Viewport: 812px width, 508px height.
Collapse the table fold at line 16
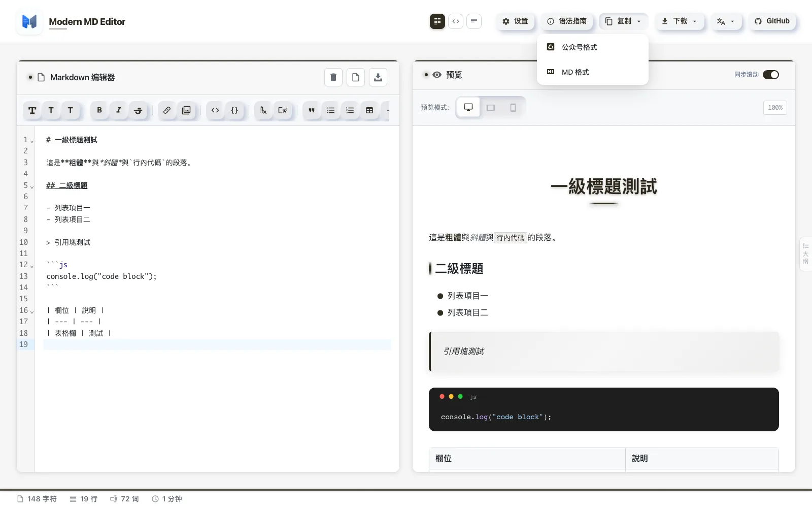32,312
